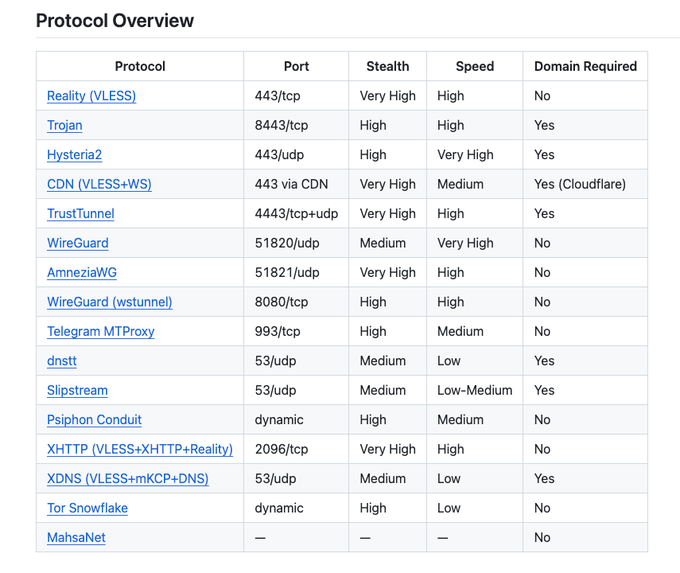
Task: Select the Protocol column header
Action: pos(140,66)
